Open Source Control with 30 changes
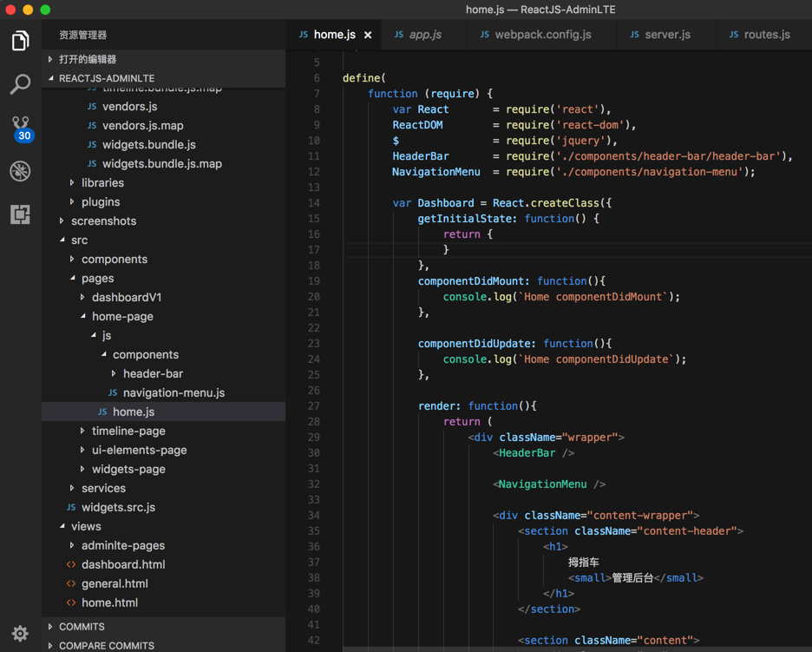The width and height of the screenshot is (812, 652). (20, 128)
